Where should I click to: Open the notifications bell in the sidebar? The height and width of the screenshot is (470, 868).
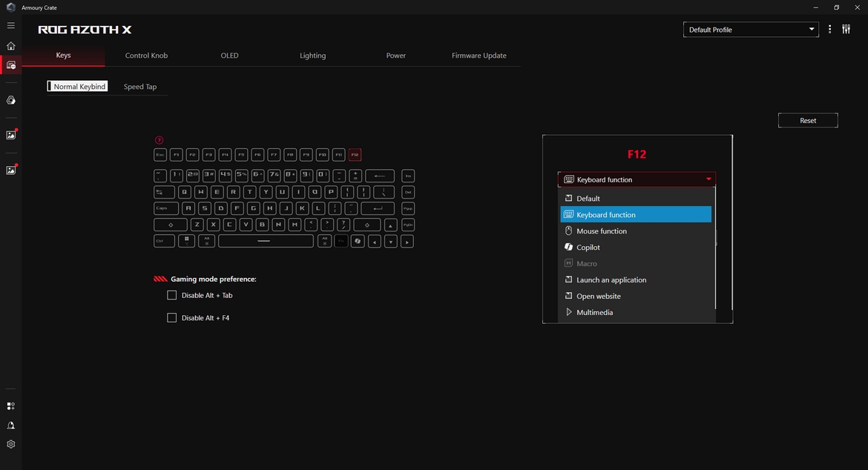pos(10,426)
